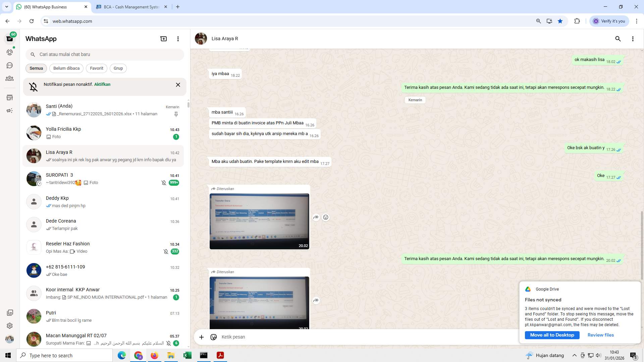The image size is (644, 362).
Task: Unpin the Santi (Anda) chat
Action: tap(176, 114)
